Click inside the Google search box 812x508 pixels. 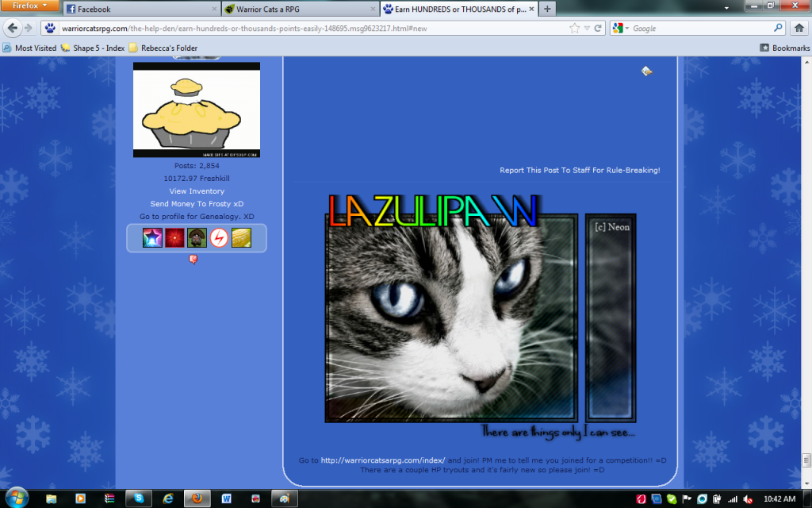(698, 28)
